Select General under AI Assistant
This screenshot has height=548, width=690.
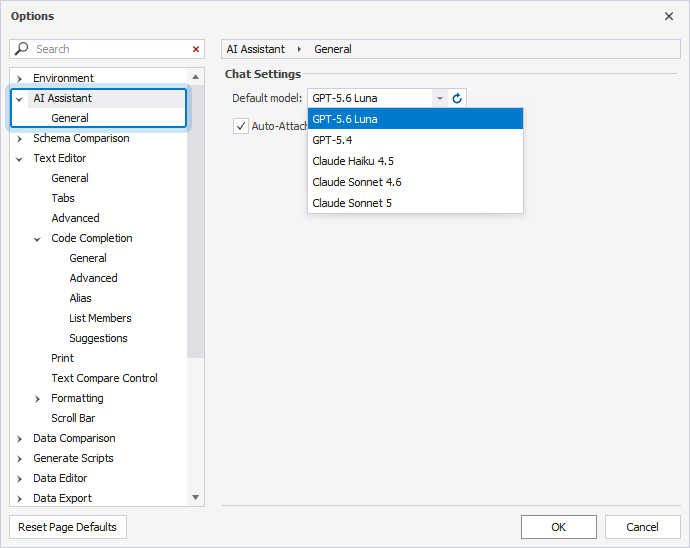(70, 118)
